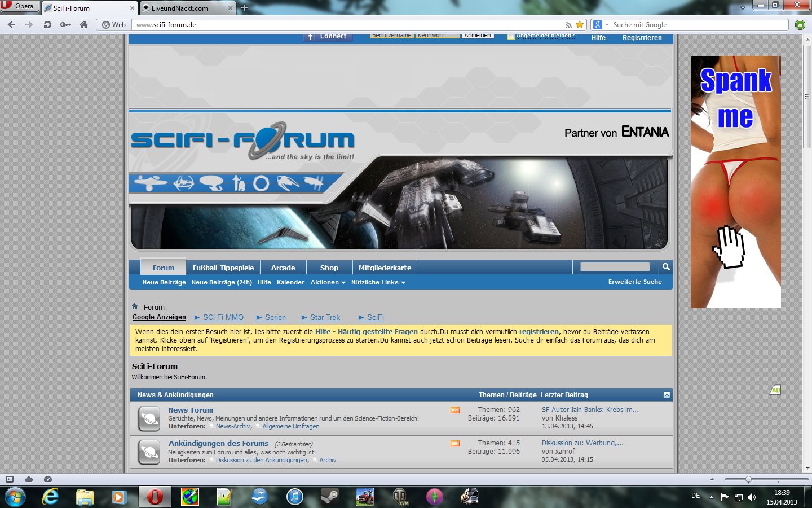Click the reload page button

(47, 25)
